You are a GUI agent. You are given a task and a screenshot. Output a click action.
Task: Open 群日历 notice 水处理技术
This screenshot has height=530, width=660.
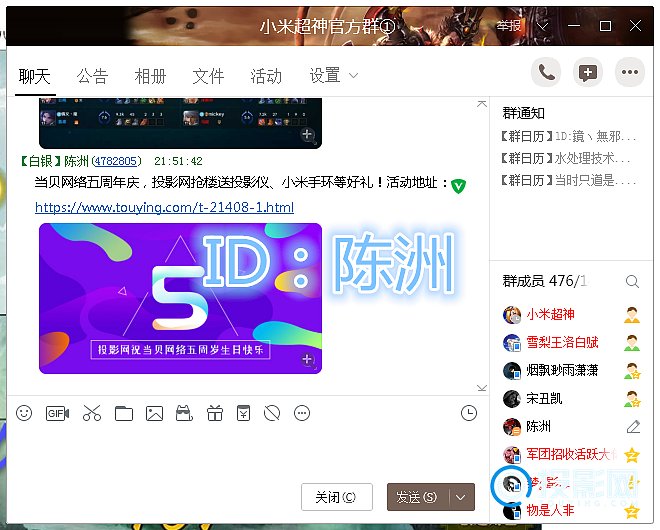565,159
